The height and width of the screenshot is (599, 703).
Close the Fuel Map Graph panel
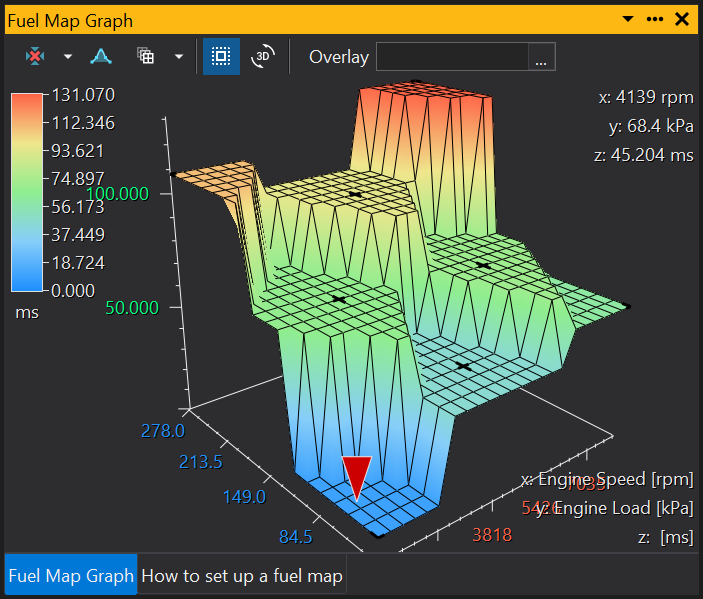683,19
